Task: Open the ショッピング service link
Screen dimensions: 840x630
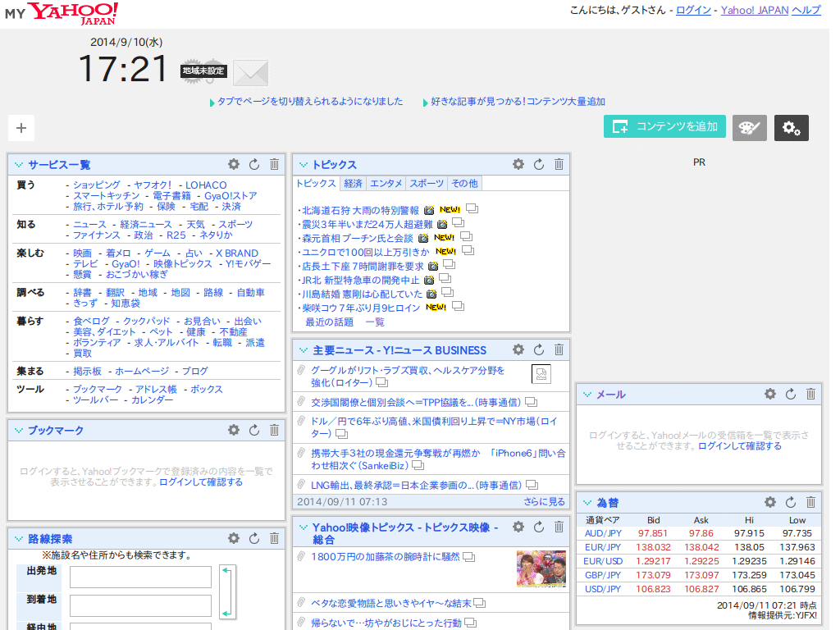Action: click(x=97, y=185)
